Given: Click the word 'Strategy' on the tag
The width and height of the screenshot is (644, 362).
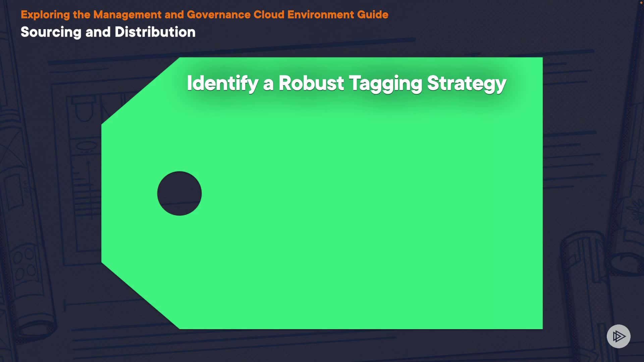Looking at the screenshot, I should (467, 84).
